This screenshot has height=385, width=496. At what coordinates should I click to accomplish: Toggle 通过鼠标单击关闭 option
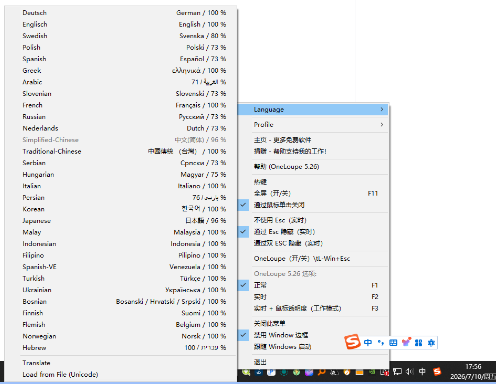[x=313, y=205]
